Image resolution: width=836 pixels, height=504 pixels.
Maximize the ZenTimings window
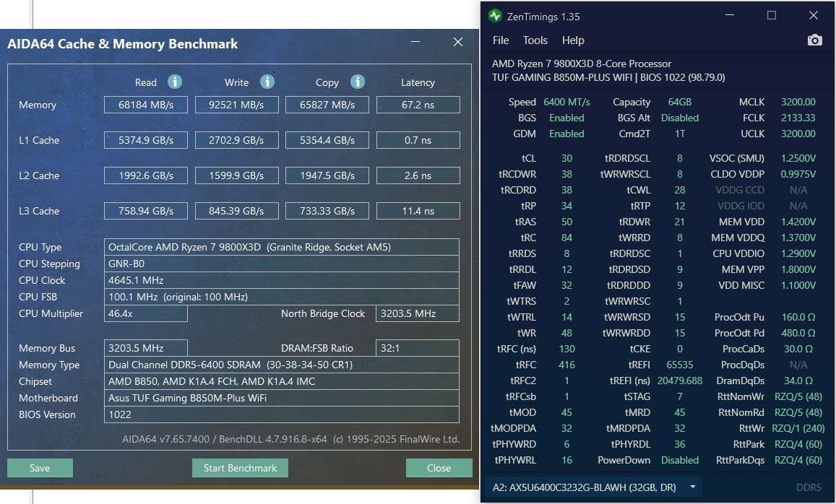772,15
